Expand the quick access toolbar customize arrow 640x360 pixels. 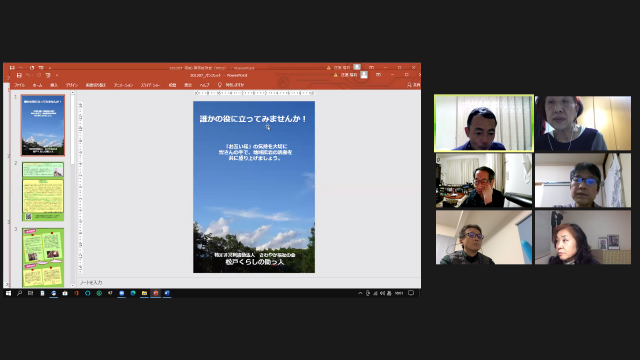[x=57, y=76]
